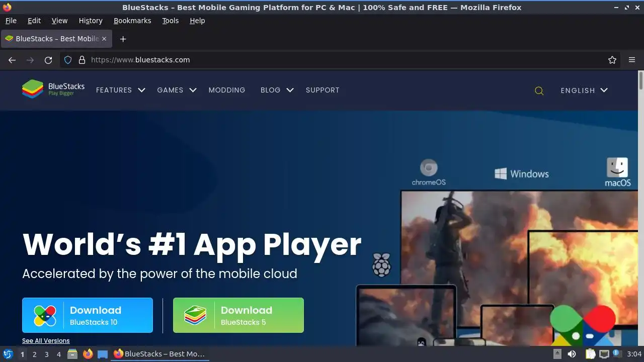Download BlueStacks 10
644x362 pixels.
(x=88, y=315)
